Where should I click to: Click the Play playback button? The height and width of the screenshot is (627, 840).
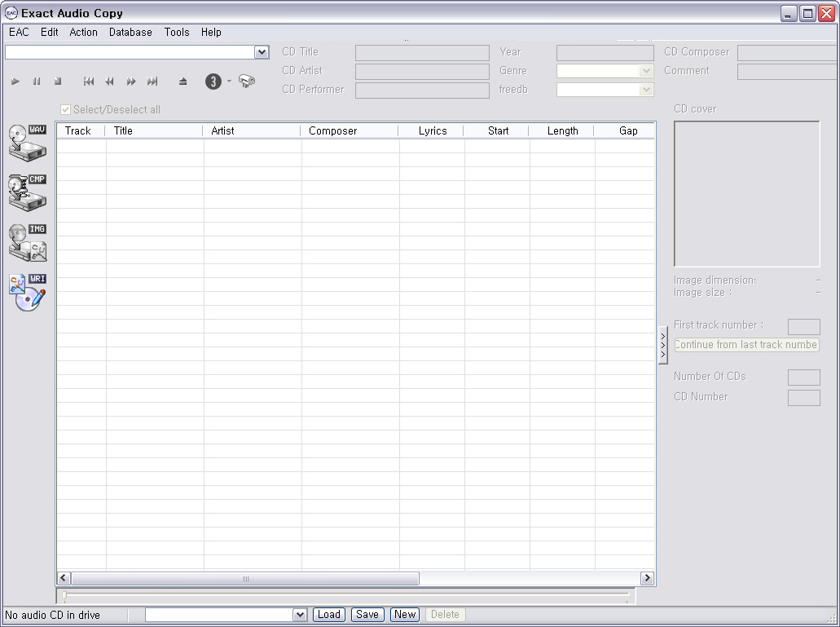coord(15,82)
